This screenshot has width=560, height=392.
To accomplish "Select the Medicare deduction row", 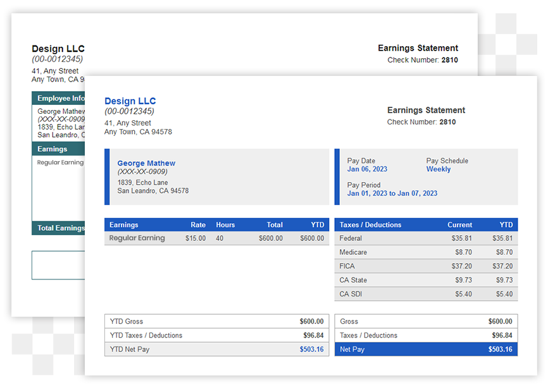I will coord(426,252).
